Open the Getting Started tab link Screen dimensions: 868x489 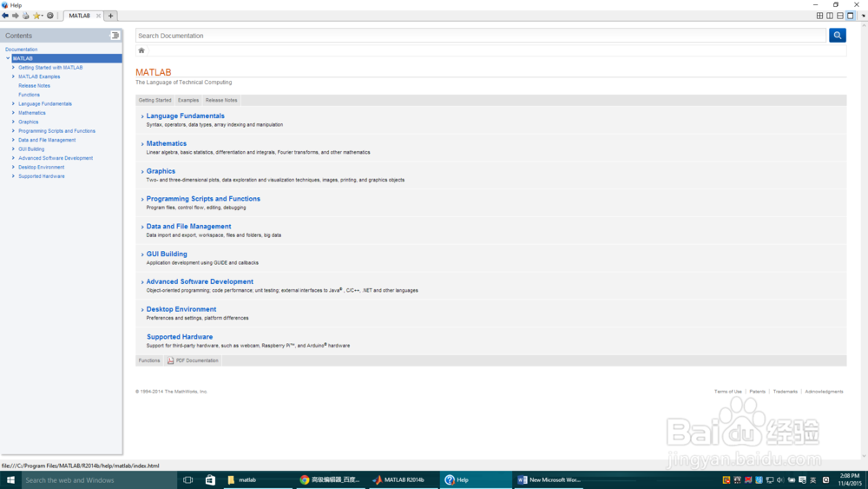click(x=155, y=100)
